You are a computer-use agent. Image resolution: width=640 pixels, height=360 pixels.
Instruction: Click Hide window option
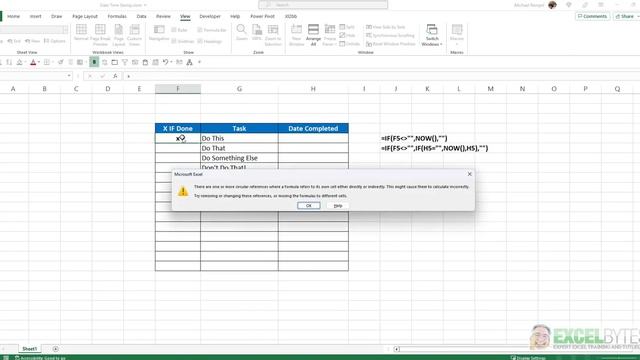click(347, 36)
